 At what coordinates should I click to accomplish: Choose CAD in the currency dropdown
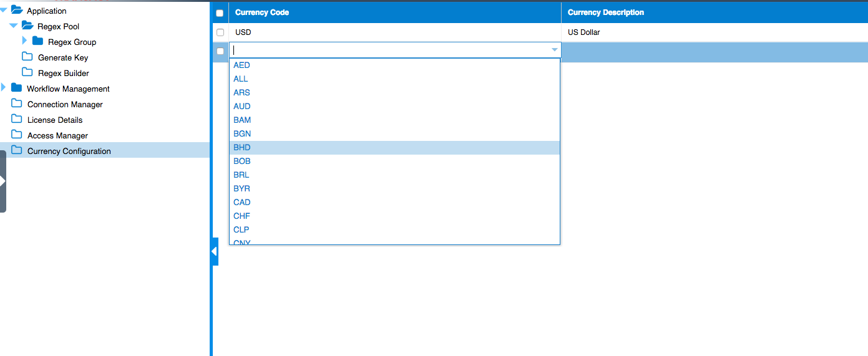pyautogui.click(x=242, y=202)
